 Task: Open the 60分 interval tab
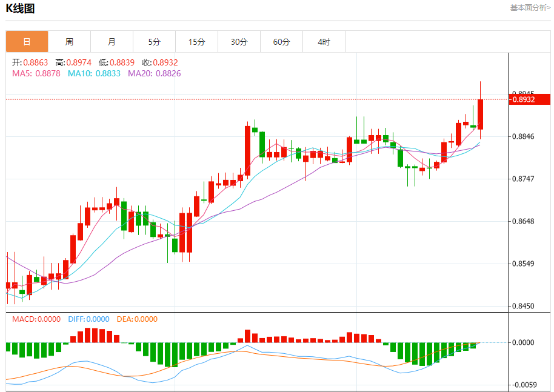tap(281, 42)
